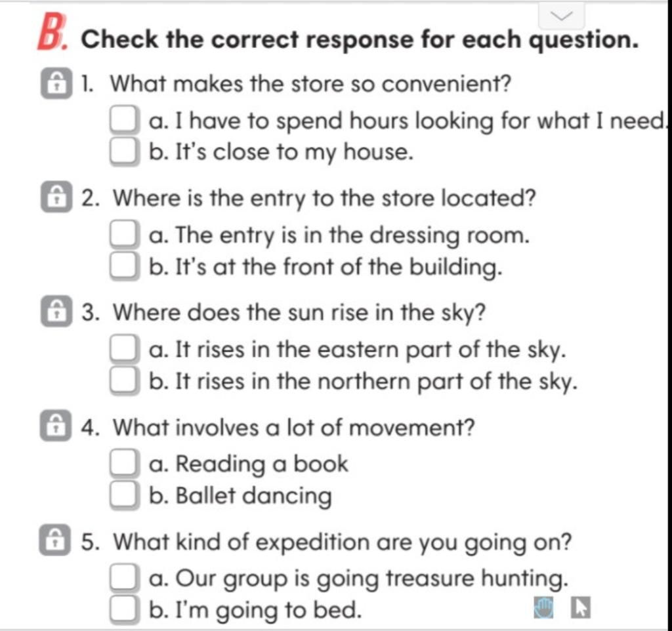This screenshot has width=672, height=631.
Task: Expand the chevron dropdown at the top
Action: pyautogui.click(x=562, y=16)
